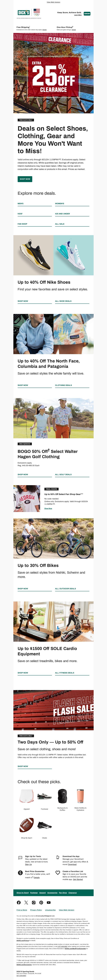Click the SHOP NOW button under clearance deals
107x980 pixels.
(x=25, y=179)
